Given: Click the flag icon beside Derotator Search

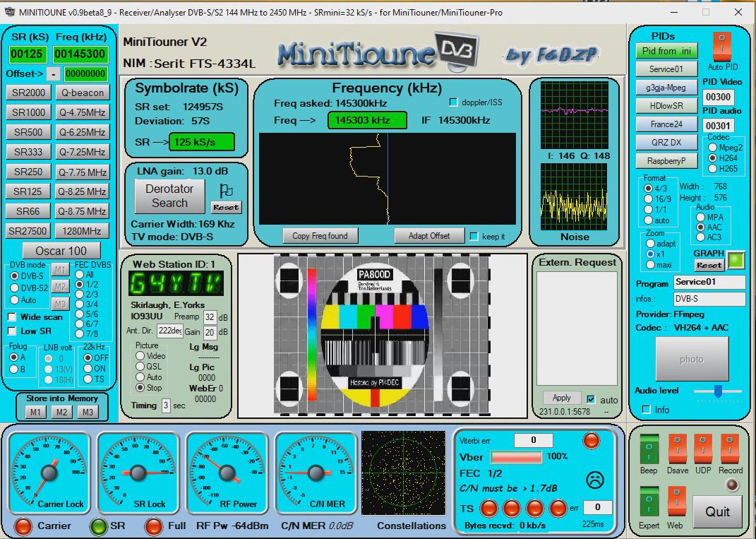Looking at the screenshot, I should pyautogui.click(x=226, y=191).
